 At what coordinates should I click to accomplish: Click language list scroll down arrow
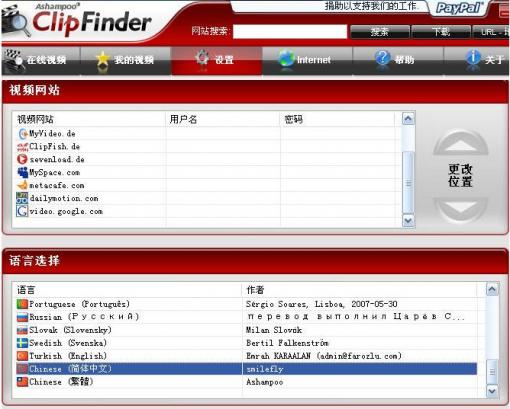click(x=492, y=391)
